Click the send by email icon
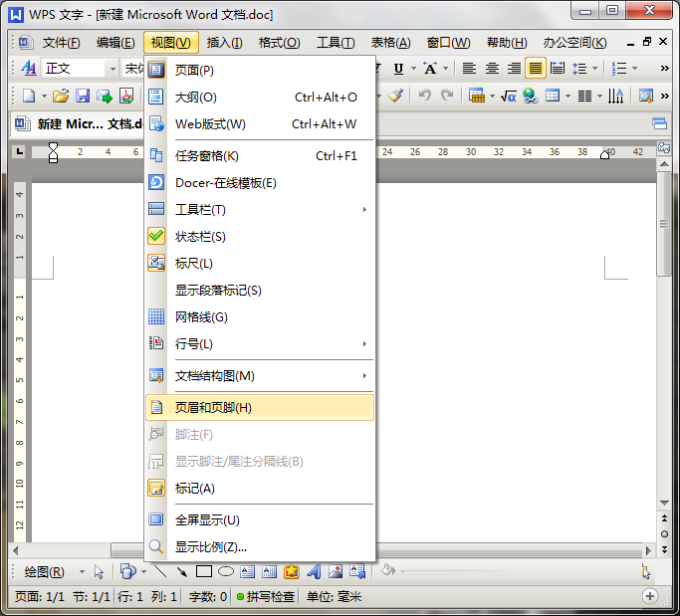 tap(105, 96)
